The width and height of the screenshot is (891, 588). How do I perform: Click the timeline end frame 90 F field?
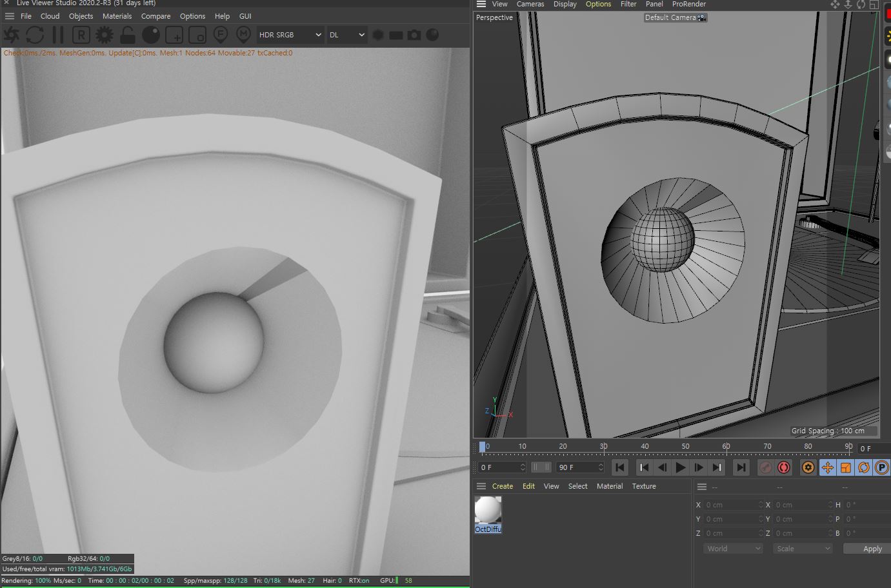[580, 467]
